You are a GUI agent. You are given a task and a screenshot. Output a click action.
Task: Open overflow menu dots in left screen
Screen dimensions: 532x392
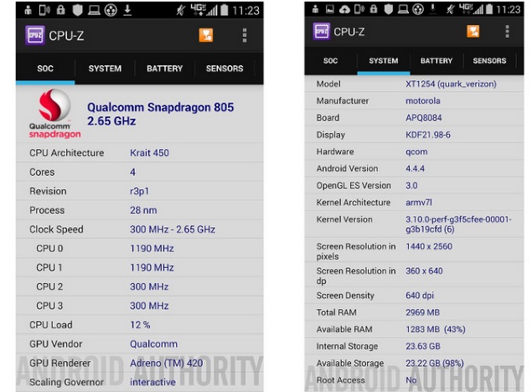point(245,35)
